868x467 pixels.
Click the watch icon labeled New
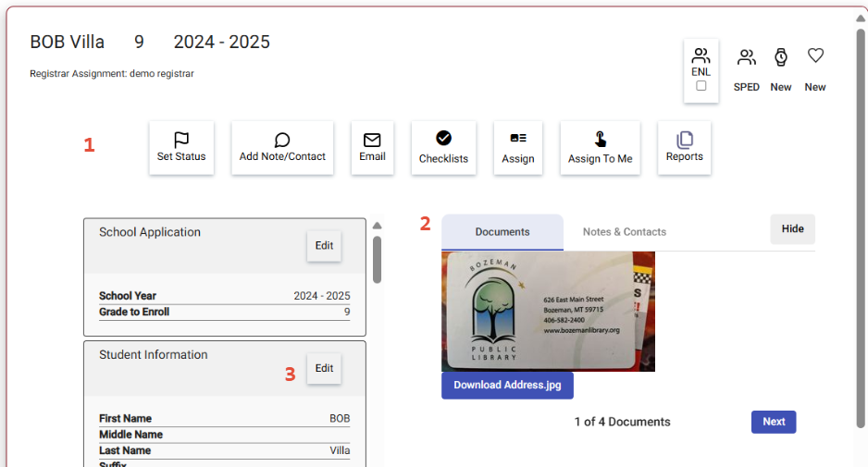tap(780, 57)
